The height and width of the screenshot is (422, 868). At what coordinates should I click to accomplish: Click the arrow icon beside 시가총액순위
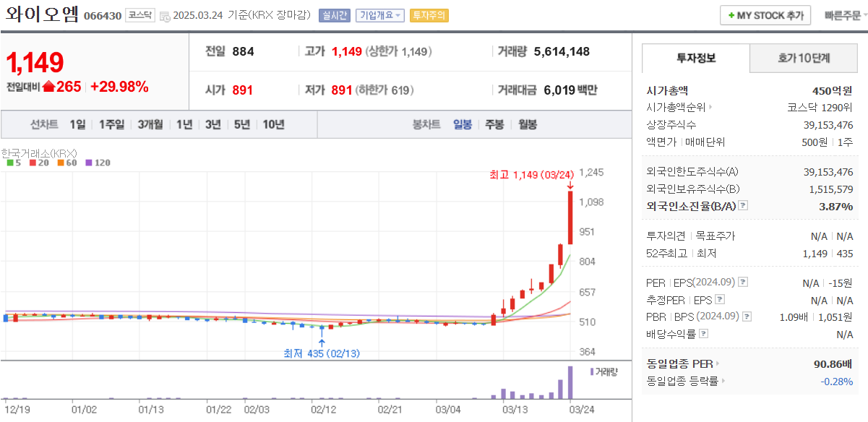click(710, 108)
